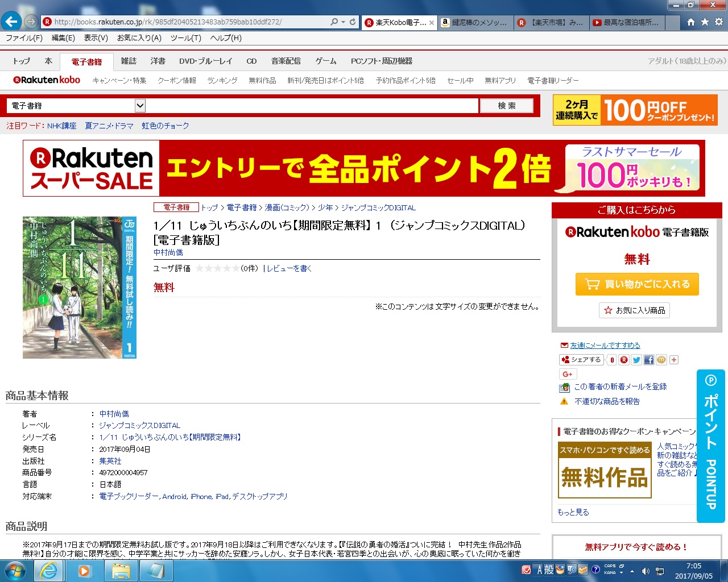The image size is (728, 582).
Task: Switch to the 最高な宿泊場所 browser tab
Action: tap(626, 23)
